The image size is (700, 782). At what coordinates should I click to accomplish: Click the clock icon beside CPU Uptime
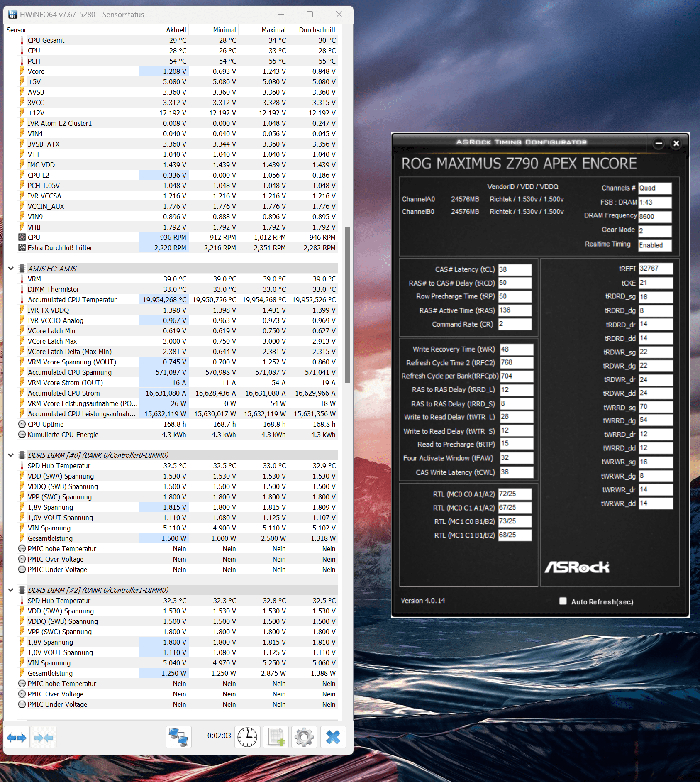tap(22, 424)
